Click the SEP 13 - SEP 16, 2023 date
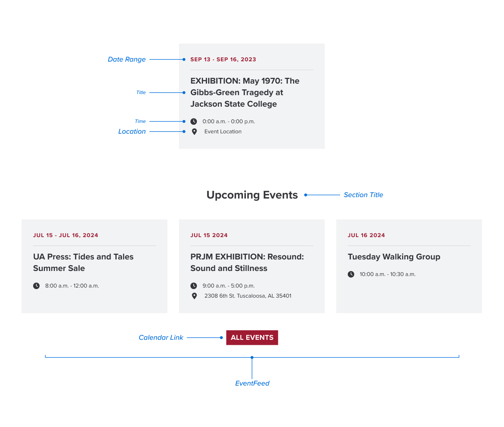Viewport: 504px width, 427px height. point(223,59)
